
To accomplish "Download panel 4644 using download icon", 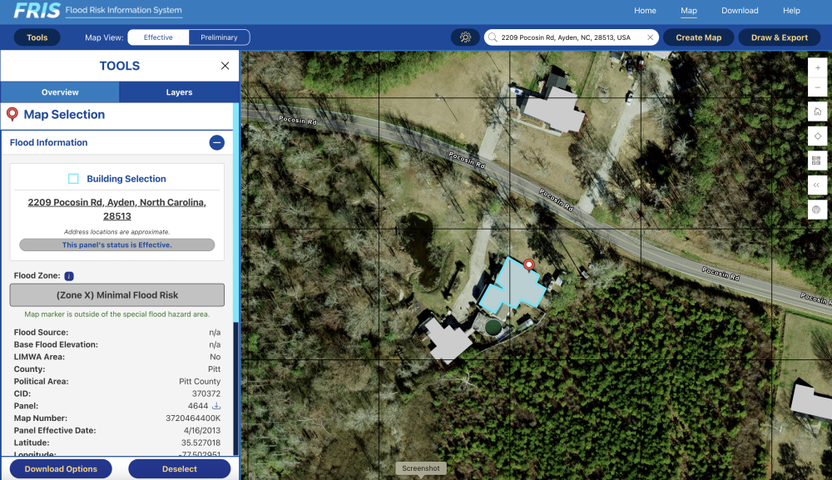I will point(216,406).
